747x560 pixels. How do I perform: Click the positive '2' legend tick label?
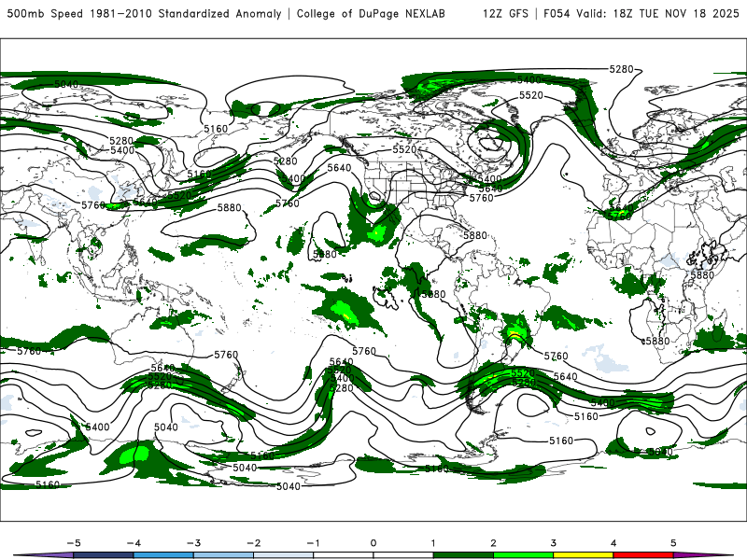coord(493,543)
